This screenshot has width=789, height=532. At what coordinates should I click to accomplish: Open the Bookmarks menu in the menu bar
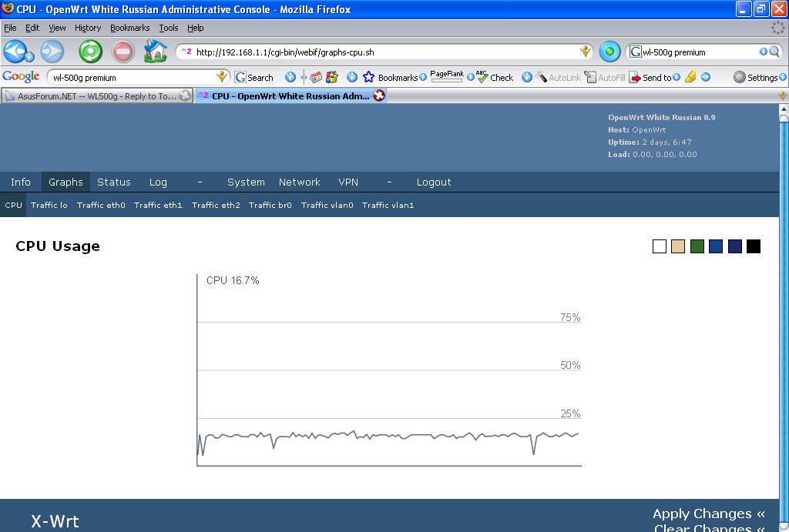129,28
